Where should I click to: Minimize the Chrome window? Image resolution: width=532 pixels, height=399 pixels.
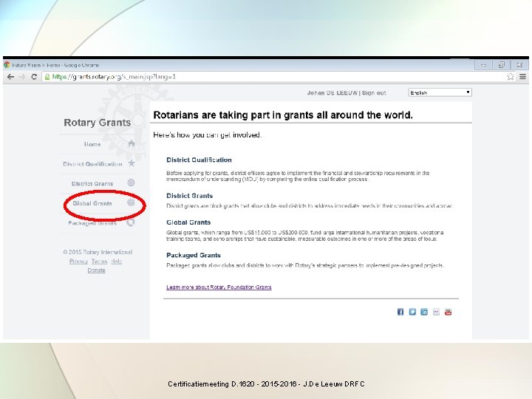point(483,65)
